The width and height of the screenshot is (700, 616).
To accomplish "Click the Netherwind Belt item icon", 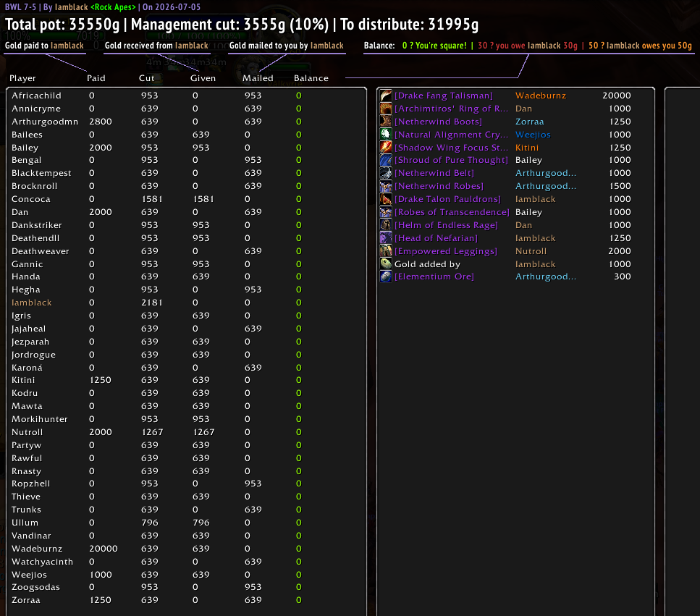I will point(386,173).
